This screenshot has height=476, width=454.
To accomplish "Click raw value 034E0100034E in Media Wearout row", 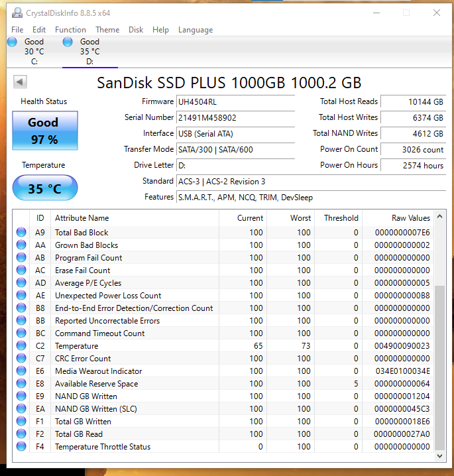I will pos(403,371).
